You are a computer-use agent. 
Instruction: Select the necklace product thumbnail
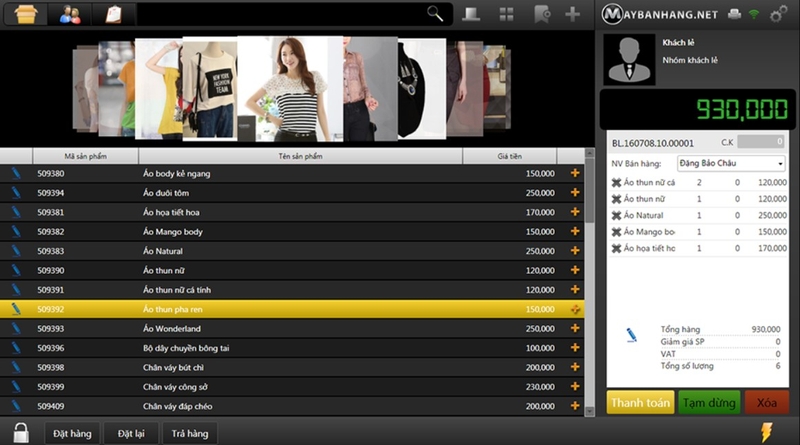422,88
